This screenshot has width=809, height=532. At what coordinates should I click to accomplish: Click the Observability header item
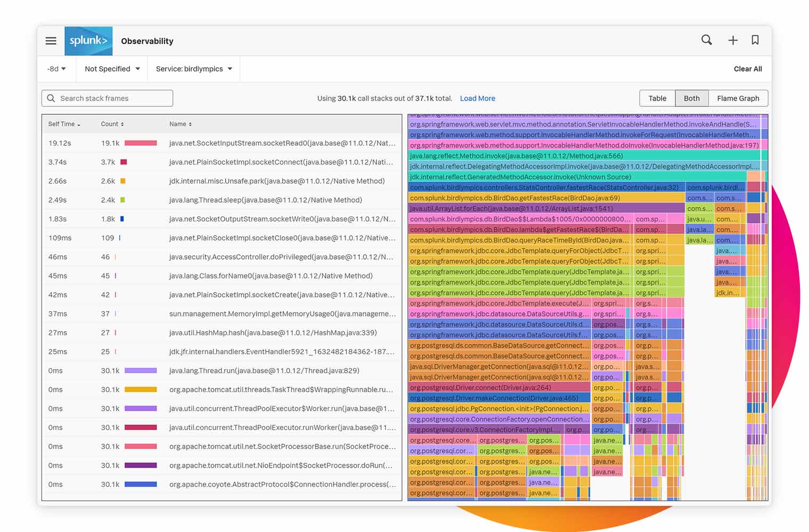click(x=147, y=41)
